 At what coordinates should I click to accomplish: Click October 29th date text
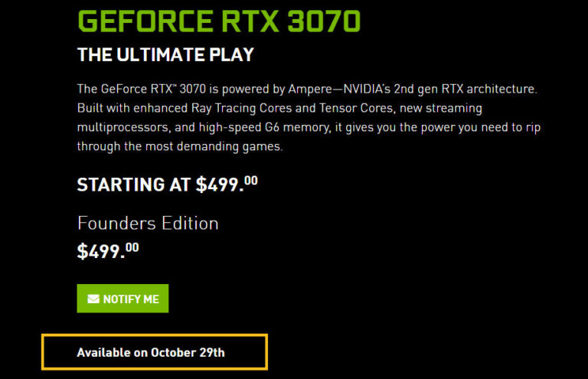pyautogui.click(x=188, y=352)
